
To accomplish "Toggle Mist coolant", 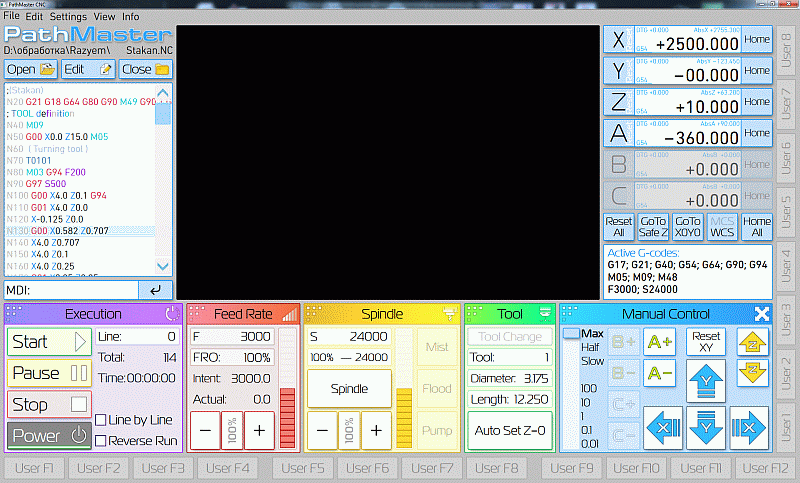I will pyautogui.click(x=437, y=347).
